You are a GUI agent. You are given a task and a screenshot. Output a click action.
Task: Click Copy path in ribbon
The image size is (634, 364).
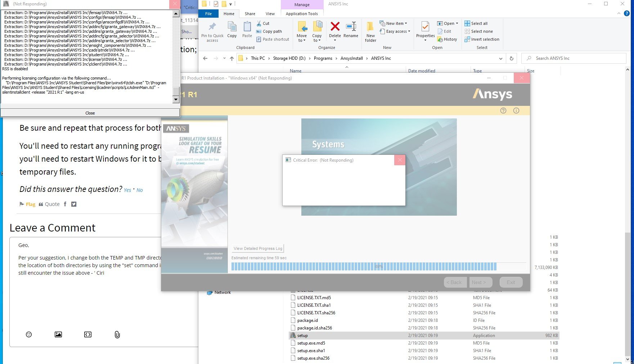pyautogui.click(x=269, y=31)
